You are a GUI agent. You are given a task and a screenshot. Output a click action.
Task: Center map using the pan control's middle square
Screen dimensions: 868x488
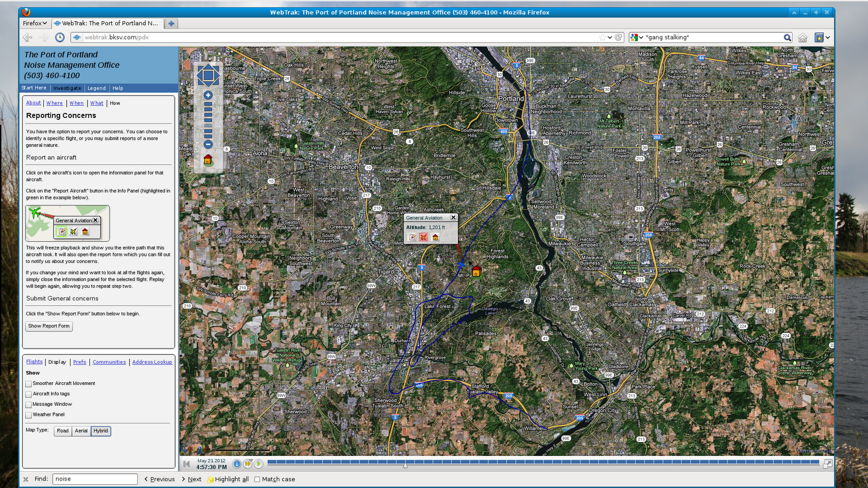click(x=208, y=75)
